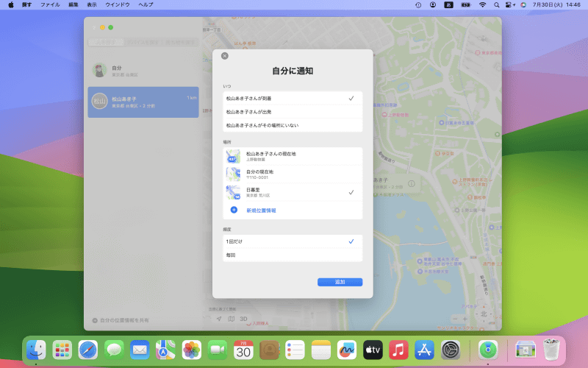Open FaceTime from the Dock

218,350
